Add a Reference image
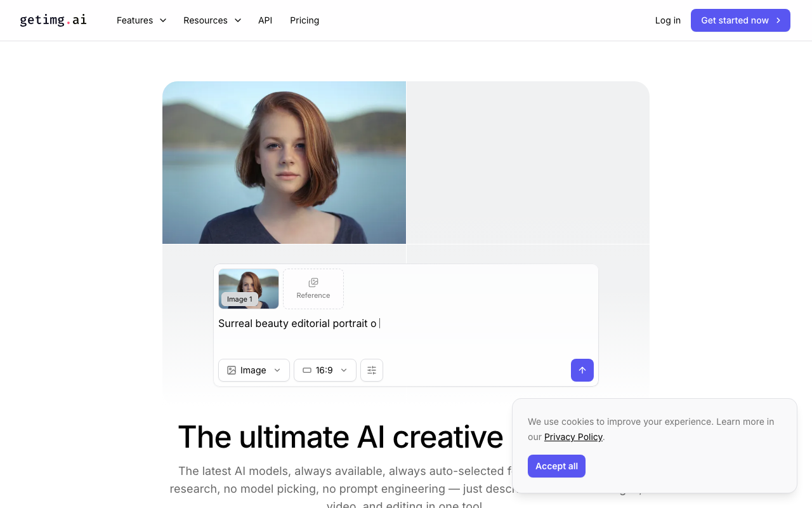 click(313, 288)
